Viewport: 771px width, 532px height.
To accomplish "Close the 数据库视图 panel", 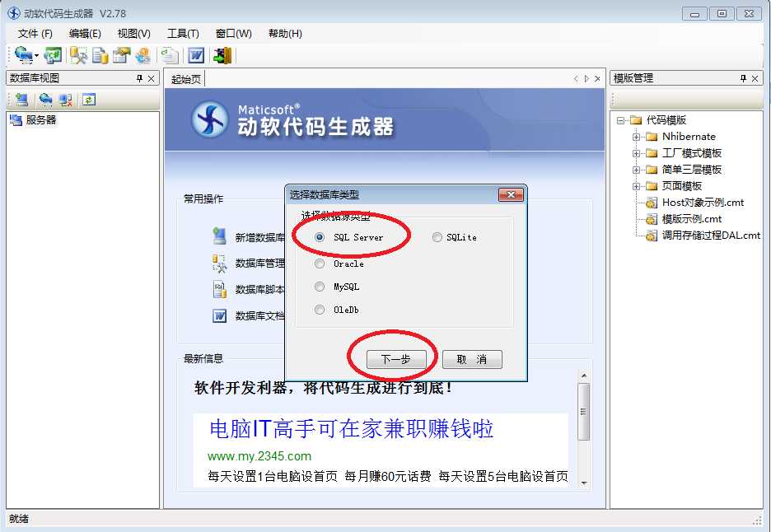I will pyautogui.click(x=151, y=78).
